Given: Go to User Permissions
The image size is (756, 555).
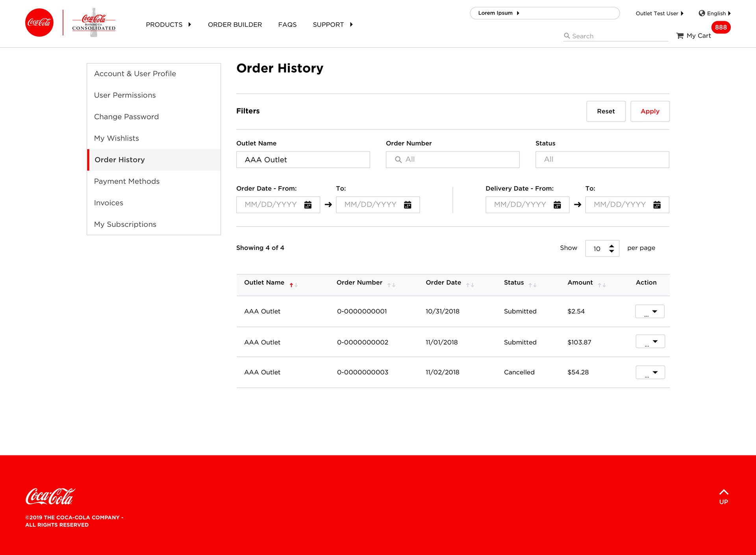Looking at the screenshot, I should click(x=154, y=95).
